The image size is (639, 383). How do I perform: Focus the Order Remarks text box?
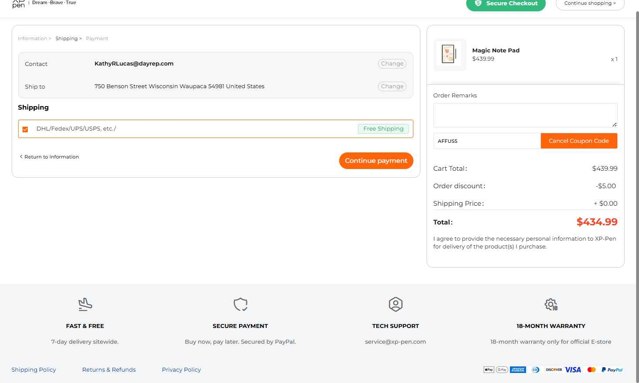[525, 115]
